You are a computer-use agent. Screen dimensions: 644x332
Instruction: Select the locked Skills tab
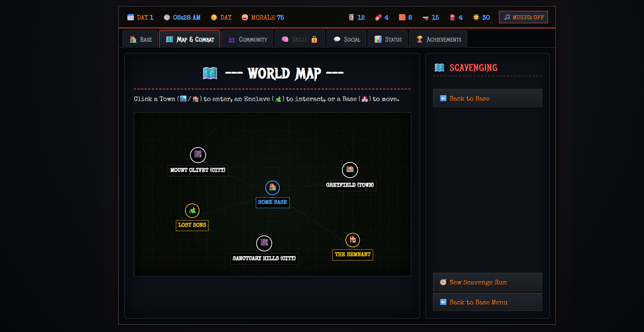pyautogui.click(x=300, y=39)
